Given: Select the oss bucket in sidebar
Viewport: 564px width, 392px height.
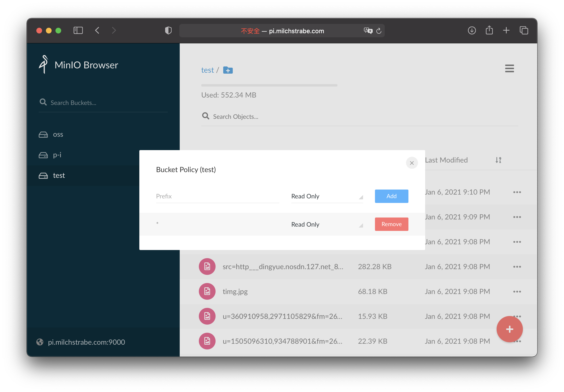Looking at the screenshot, I should (x=58, y=135).
